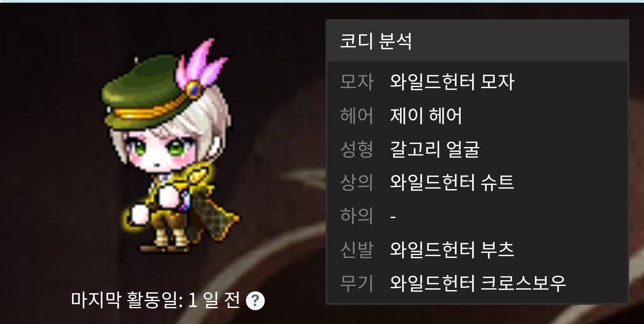Select the 와일드헌터 크로스보우 weapon entry
Viewport: 644px width, 324px height.
pos(478,282)
